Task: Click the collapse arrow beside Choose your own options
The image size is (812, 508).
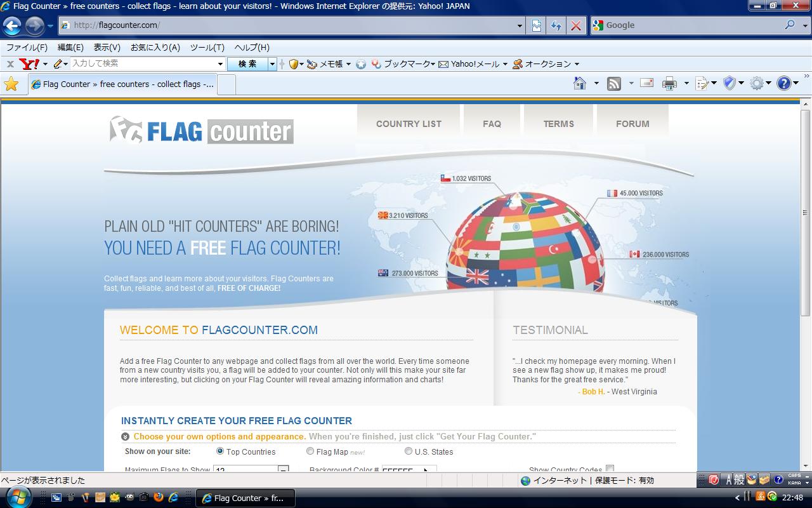Action: click(x=125, y=436)
